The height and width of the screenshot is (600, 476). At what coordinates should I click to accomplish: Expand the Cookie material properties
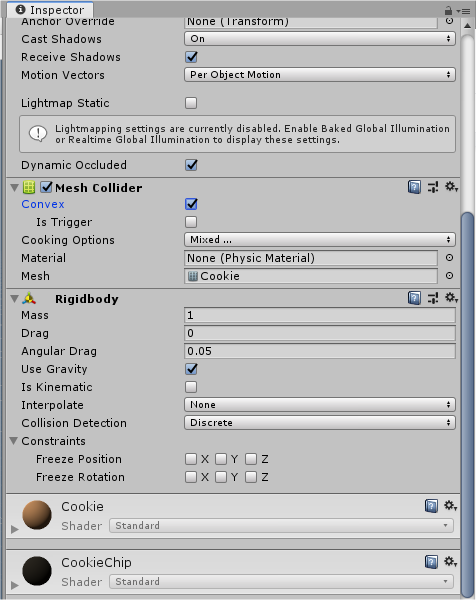pyautogui.click(x=15, y=529)
